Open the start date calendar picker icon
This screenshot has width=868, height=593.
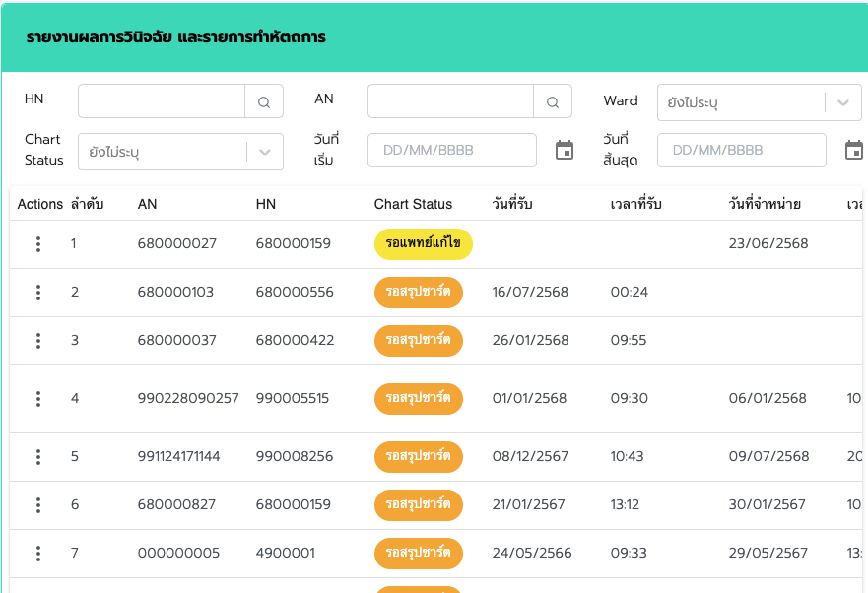click(x=565, y=150)
